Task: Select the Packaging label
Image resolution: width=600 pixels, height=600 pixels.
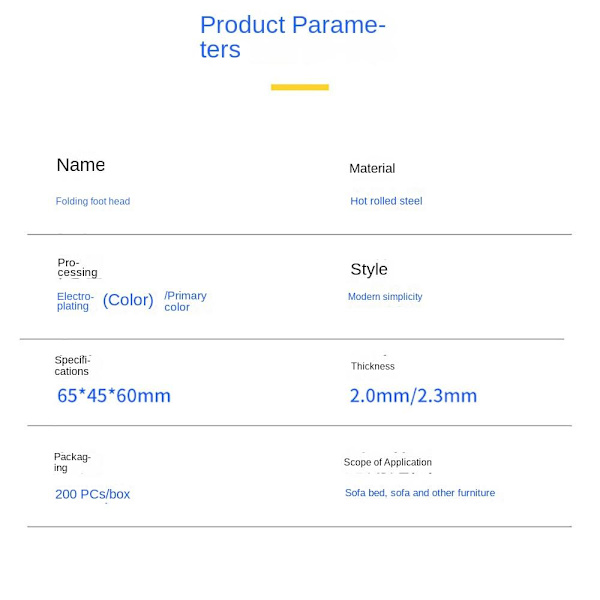Action: [72, 462]
